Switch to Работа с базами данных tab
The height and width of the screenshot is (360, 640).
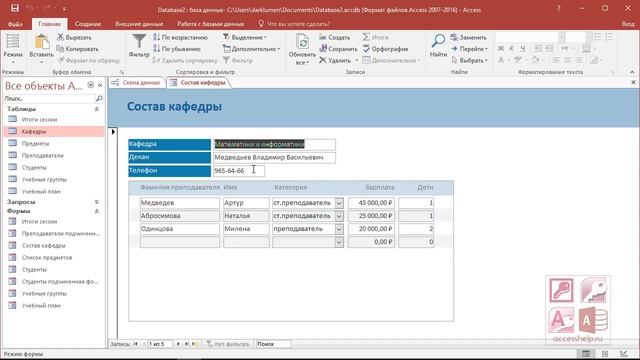(x=211, y=24)
